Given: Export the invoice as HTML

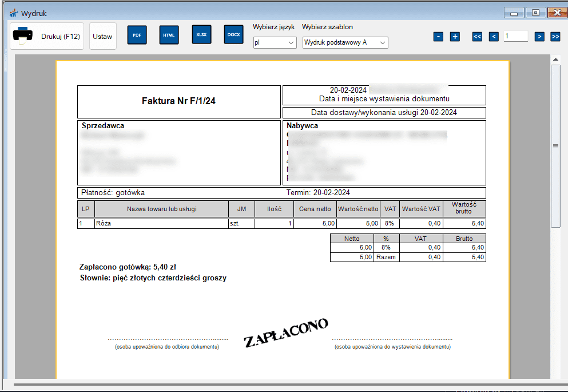Looking at the screenshot, I should 169,35.
